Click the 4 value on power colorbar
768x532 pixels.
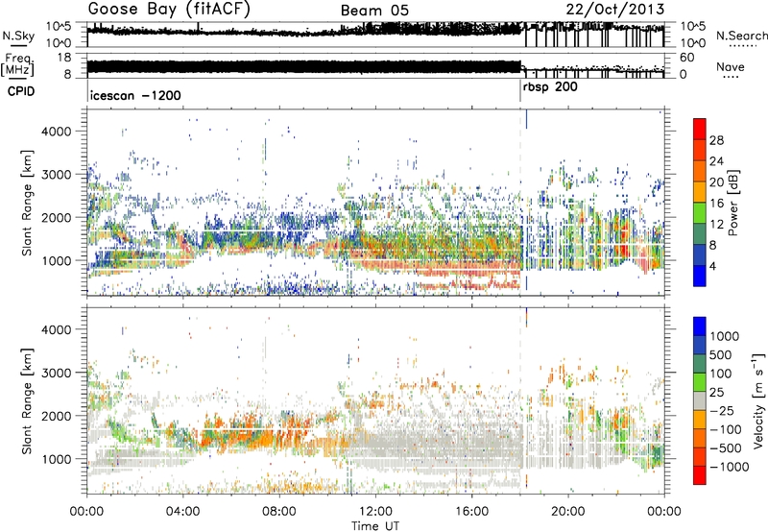712,266
